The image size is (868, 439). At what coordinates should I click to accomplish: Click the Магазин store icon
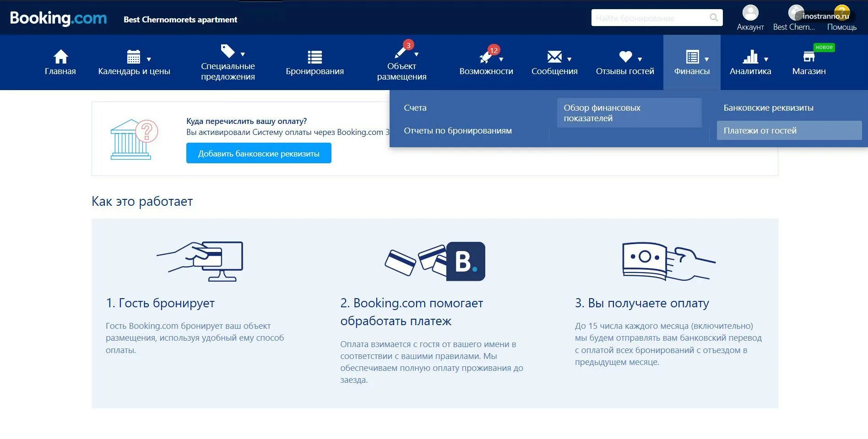point(809,57)
